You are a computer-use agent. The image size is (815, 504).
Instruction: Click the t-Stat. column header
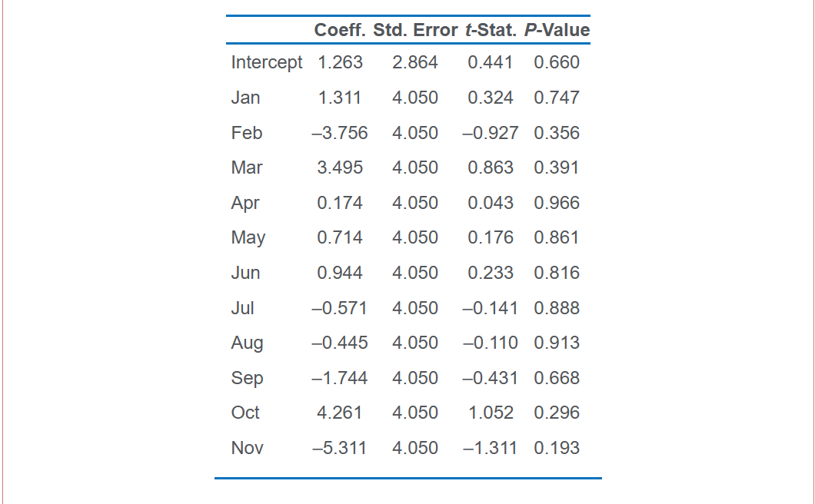(489, 31)
